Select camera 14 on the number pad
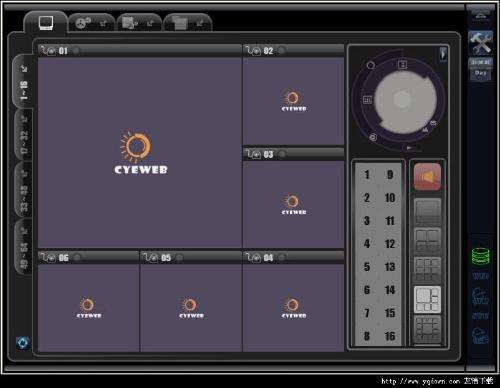The height and width of the screenshot is (388, 500). (390, 290)
